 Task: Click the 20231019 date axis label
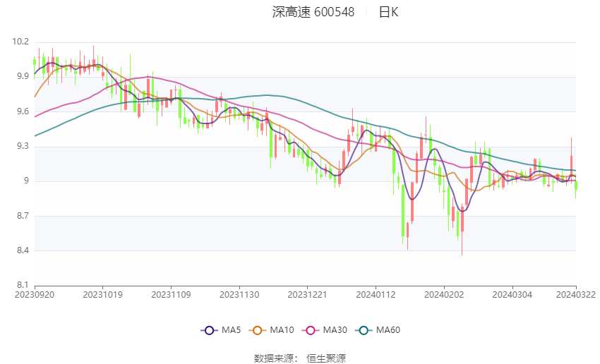tap(102, 295)
